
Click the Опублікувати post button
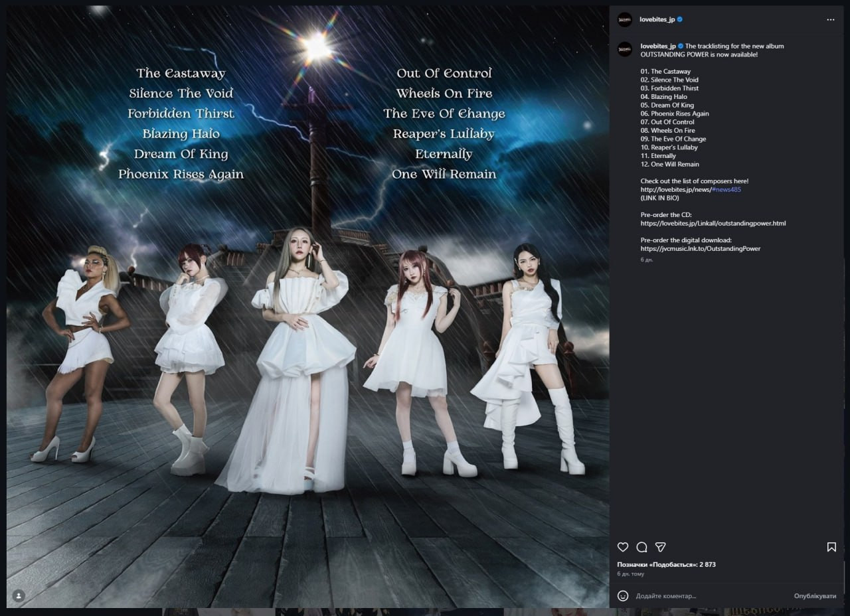coord(815,596)
